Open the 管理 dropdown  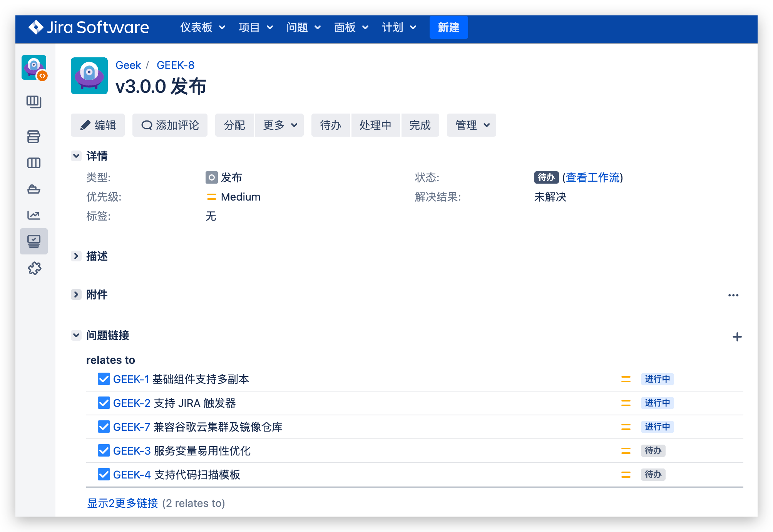point(472,125)
